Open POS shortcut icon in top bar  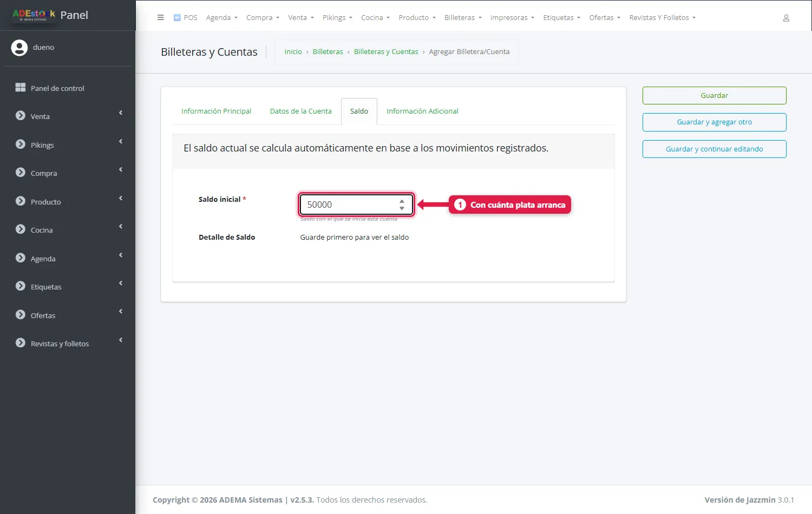(x=177, y=17)
